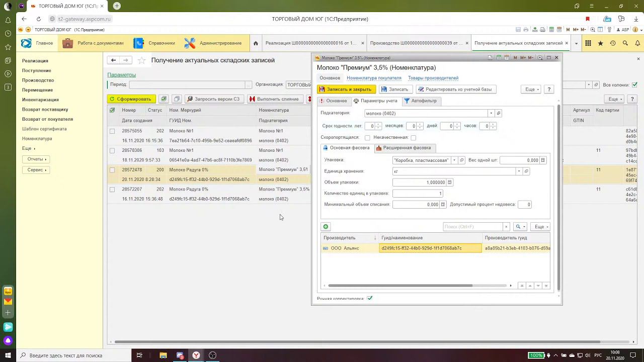The image size is (644, 362).
Task: Click the home page icon in tab bar
Action: (x=256, y=43)
